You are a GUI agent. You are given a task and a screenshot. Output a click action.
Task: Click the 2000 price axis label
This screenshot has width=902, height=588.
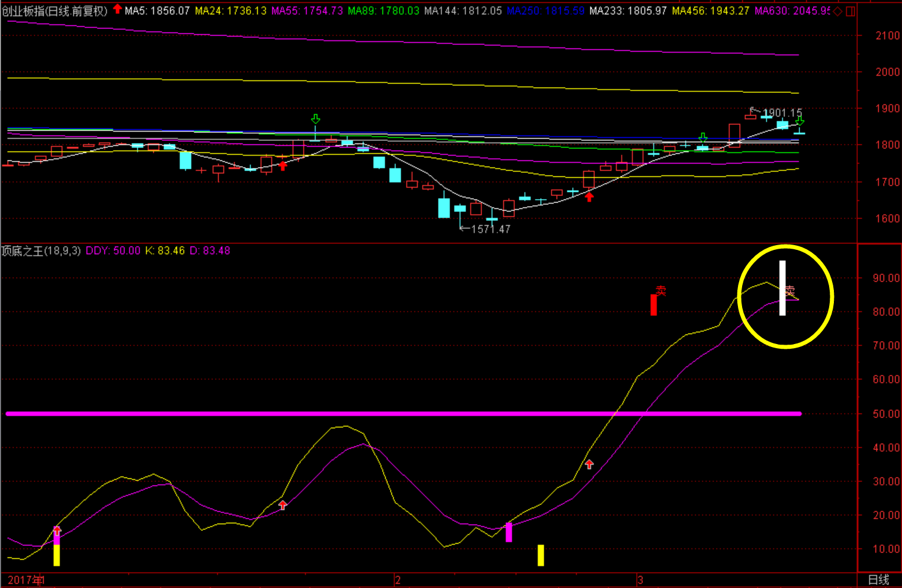pyautogui.click(x=888, y=72)
